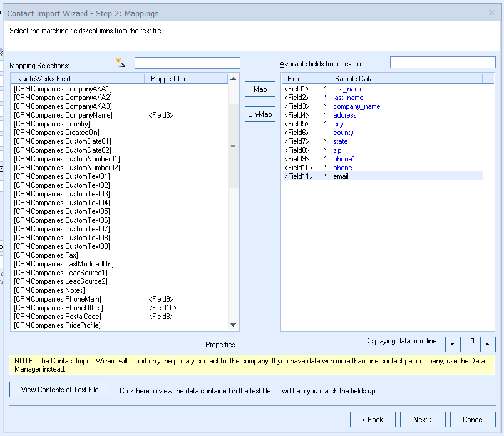This screenshot has height=436, width=504.
Task: Click the Map button
Action: (260, 89)
